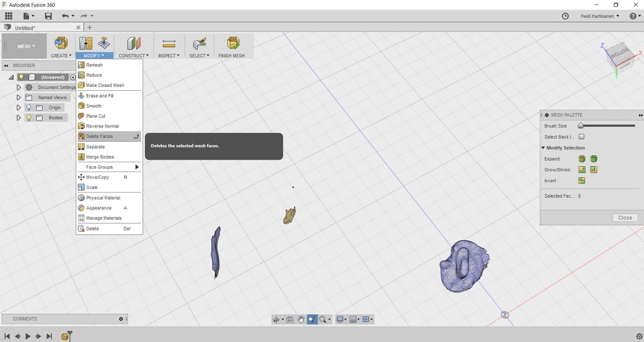Open the data panel grid icon
Viewport: 644px width, 342px height.
point(8,16)
